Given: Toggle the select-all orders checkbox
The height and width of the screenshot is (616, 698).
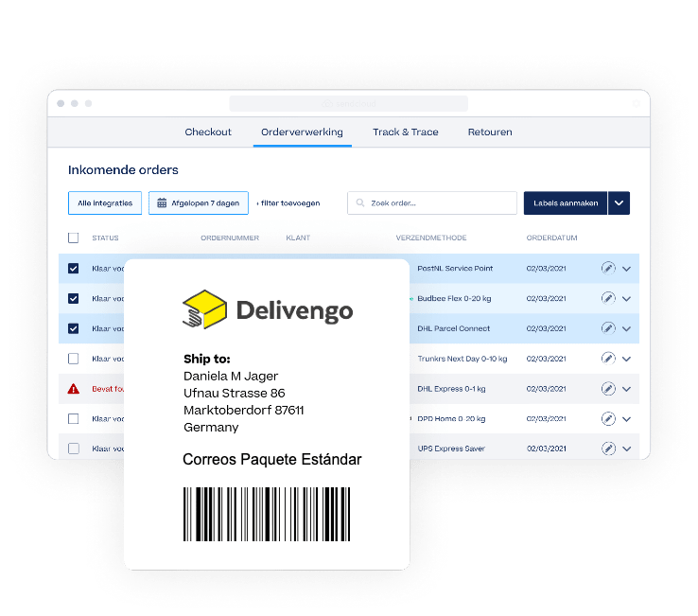Looking at the screenshot, I should (74, 238).
